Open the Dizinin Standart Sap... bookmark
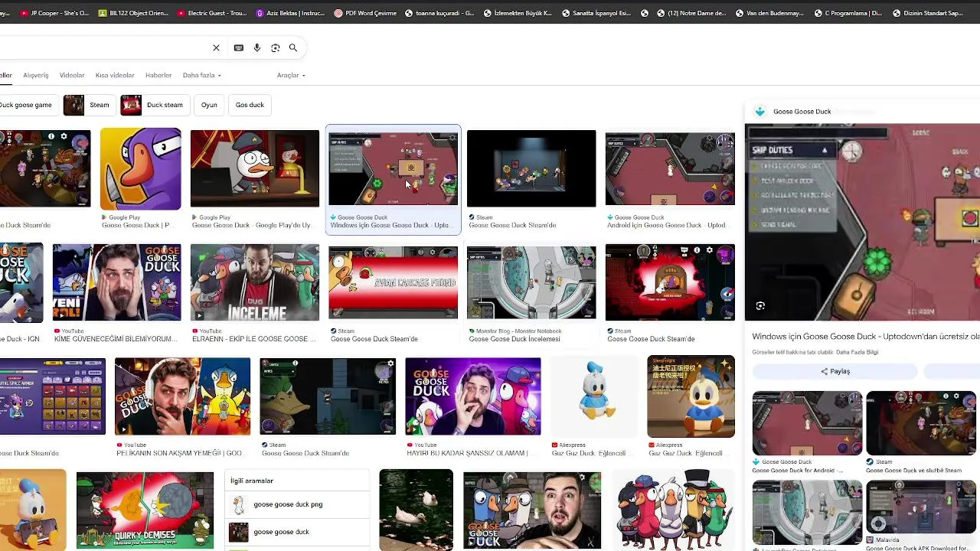This screenshot has height=551, width=980. tap(928, 13)
